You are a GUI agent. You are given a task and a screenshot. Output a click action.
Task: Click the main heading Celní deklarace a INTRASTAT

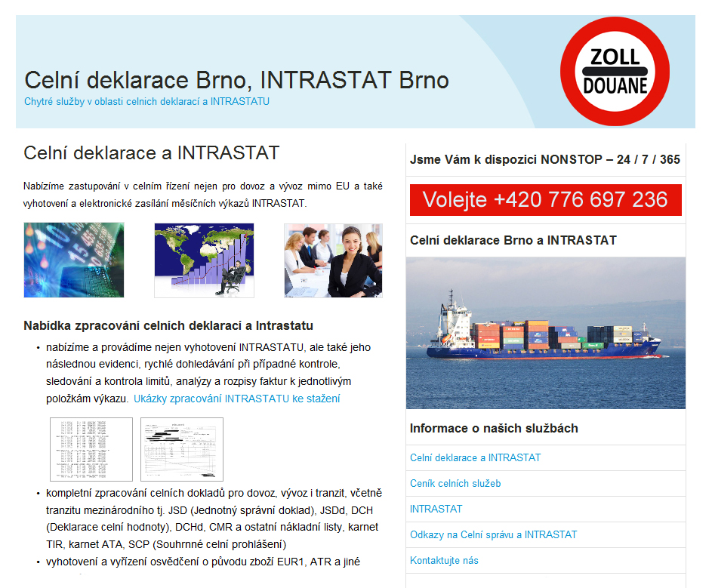151,153
